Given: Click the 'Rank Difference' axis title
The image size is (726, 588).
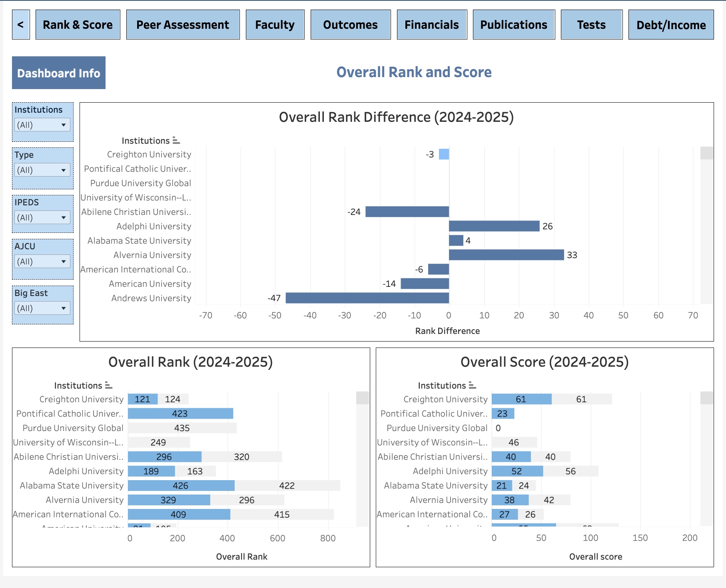Looking at the screenshot, I should tap(447, 331).
